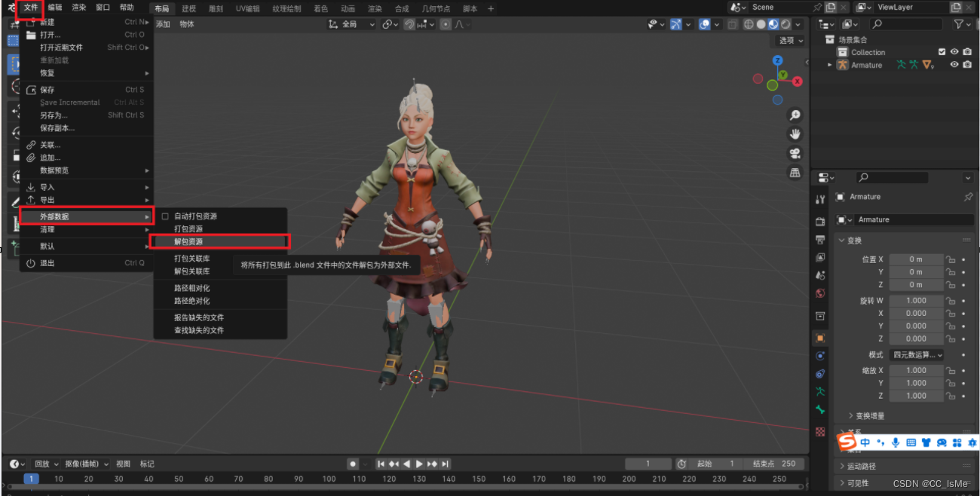Switch to the 纹理绘制 workspace tab

coord(286,8)
